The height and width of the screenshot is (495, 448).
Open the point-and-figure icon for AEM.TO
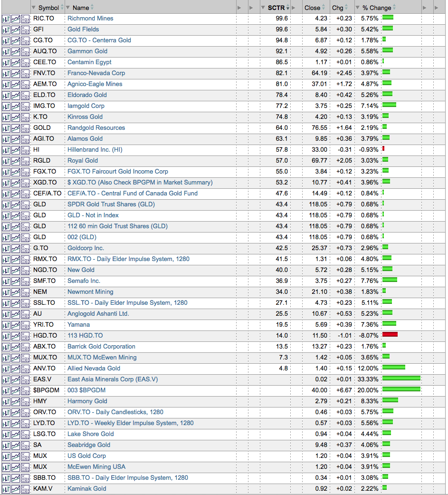coord(25,85)
